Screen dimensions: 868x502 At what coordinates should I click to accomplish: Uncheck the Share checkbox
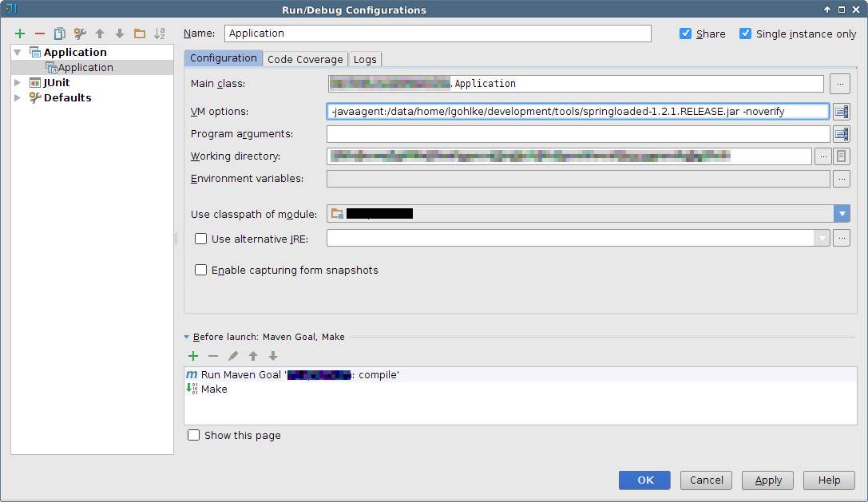(x=685, y=34)
